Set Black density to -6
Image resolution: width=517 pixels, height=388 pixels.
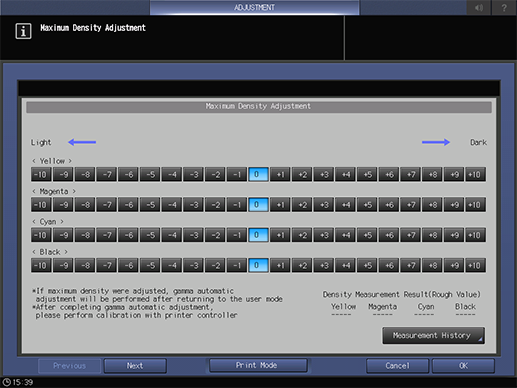point(128,265)
